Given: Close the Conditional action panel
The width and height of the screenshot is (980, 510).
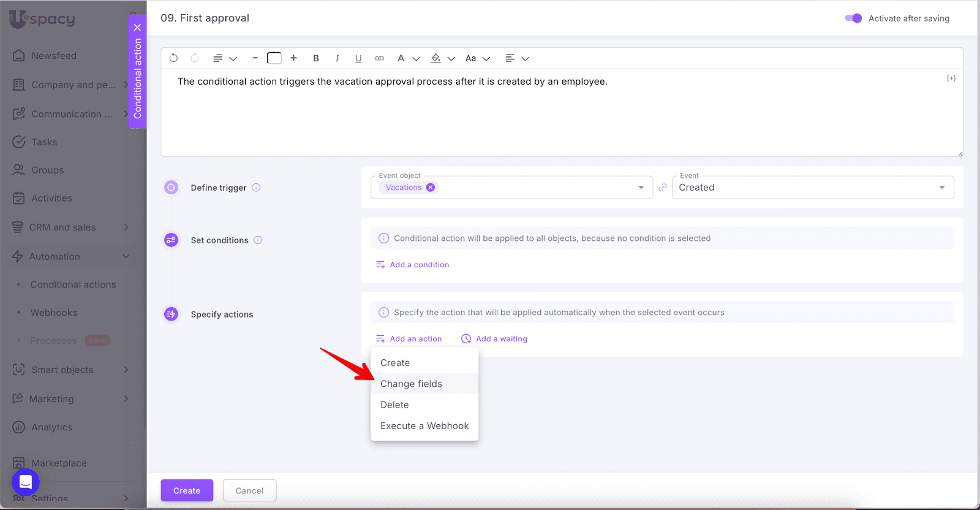Looking at the screenshot, I should (137, 28).
